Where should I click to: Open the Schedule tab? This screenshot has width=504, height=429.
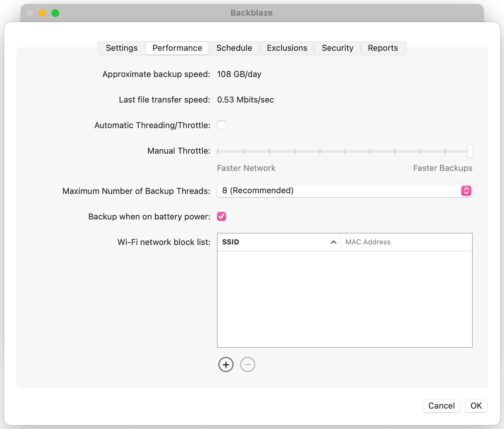click(234, 48)
